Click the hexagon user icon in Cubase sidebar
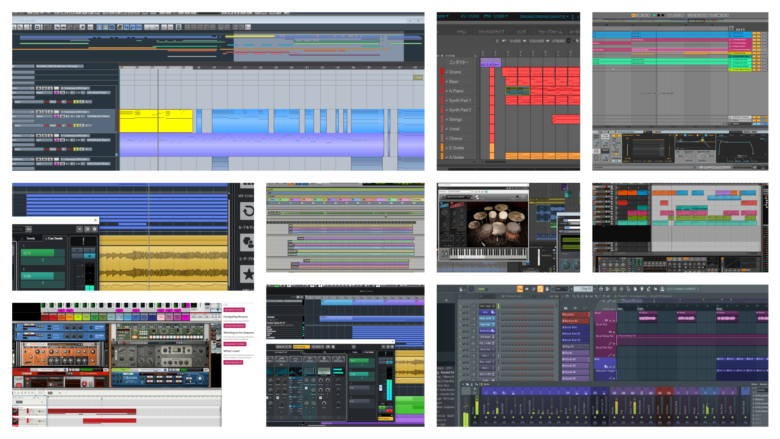The height and width of the screenshot is (439, 780). [247, 243]
